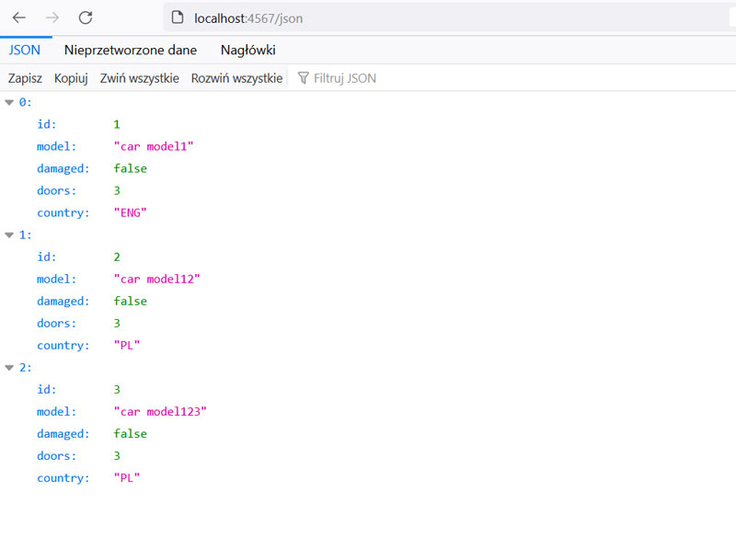Select the "car model123" model row
Viewport: 736px width, 560px height.
tap(160, 411)
